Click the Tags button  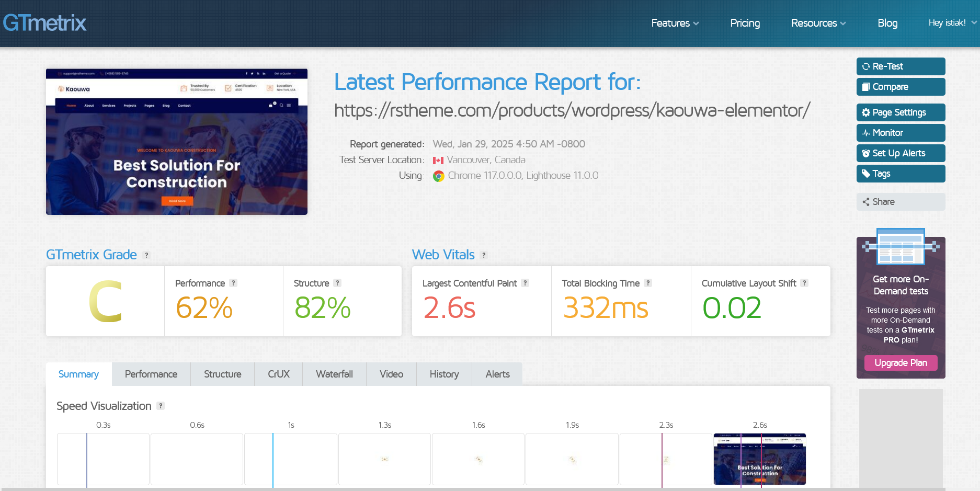click(x=901, y=174)
